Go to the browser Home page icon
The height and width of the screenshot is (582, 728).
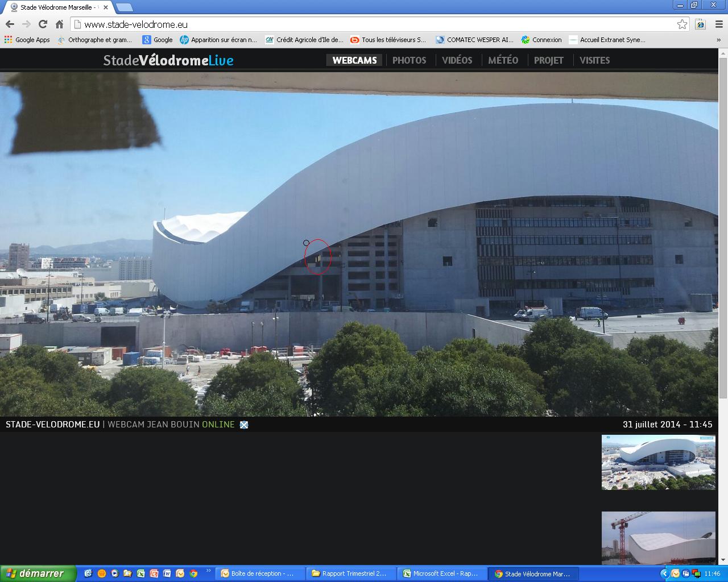point(59,24)
